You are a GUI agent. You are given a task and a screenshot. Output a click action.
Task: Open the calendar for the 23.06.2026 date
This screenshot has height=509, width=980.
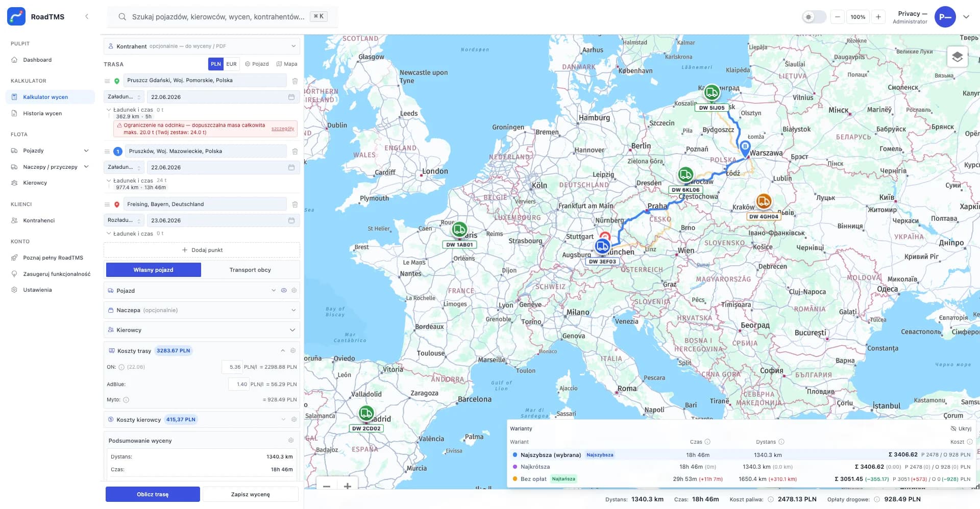[x=291, y=220]
